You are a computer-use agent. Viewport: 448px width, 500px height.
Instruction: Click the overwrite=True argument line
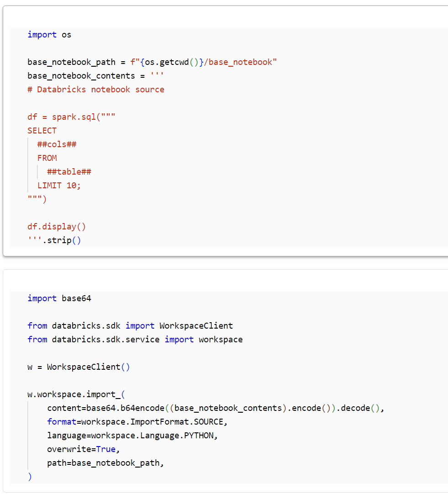84,449
